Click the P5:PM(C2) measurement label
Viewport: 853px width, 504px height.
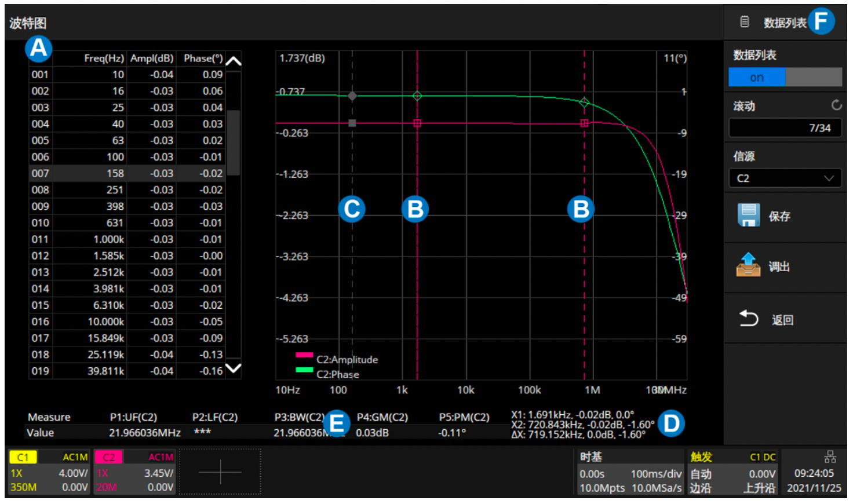tap(464, 417)
